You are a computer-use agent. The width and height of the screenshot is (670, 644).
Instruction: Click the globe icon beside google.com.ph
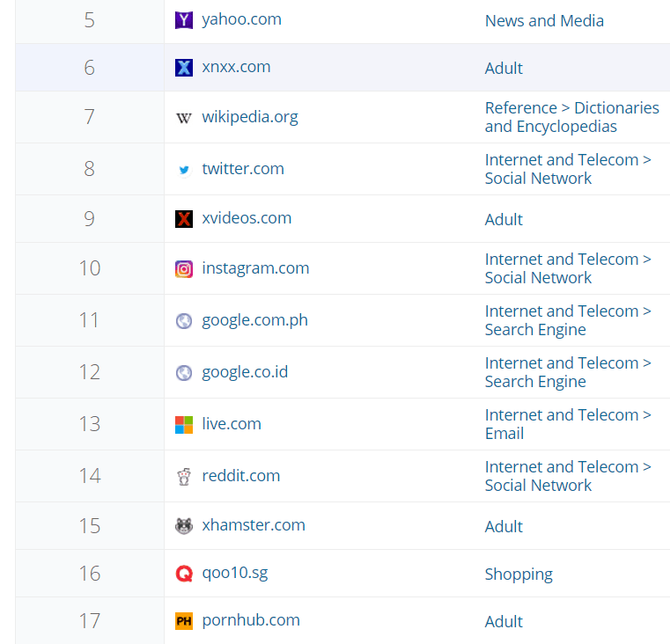184,321
